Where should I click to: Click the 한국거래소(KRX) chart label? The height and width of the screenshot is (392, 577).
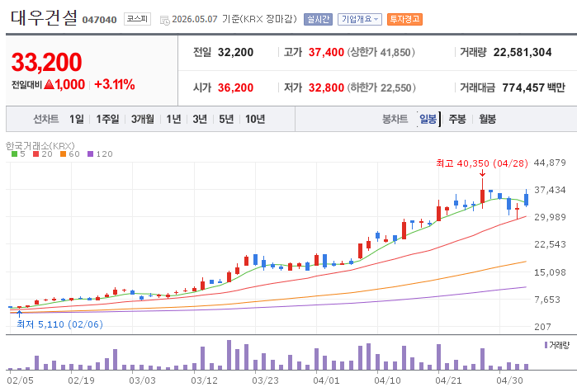pyautogui.click(x=40, y=145)
